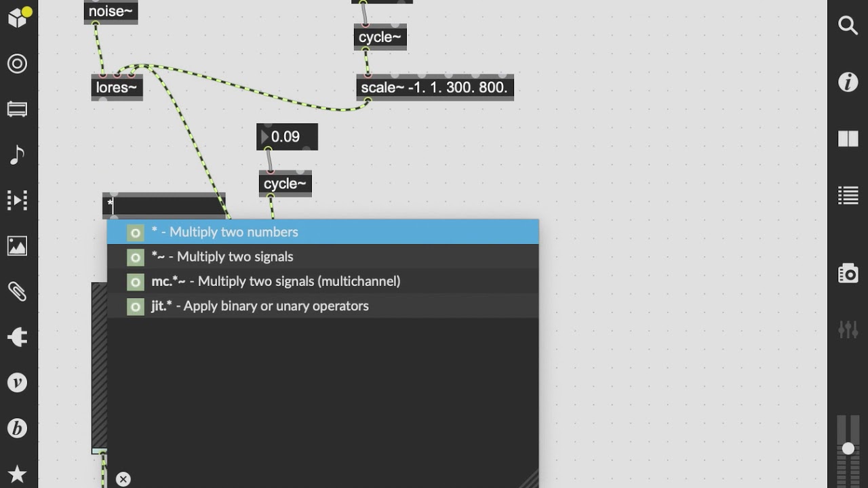
Task: Open the BEAP modules 'b' icon
Action: point(18,428)
